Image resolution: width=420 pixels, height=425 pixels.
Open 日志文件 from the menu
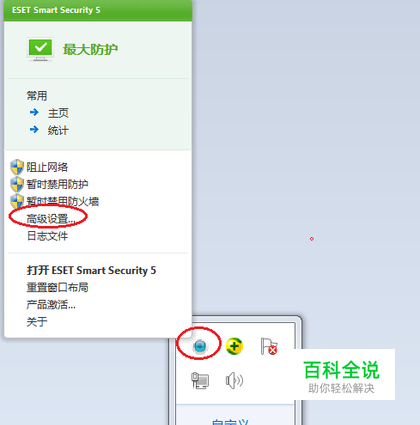point(47,236)
